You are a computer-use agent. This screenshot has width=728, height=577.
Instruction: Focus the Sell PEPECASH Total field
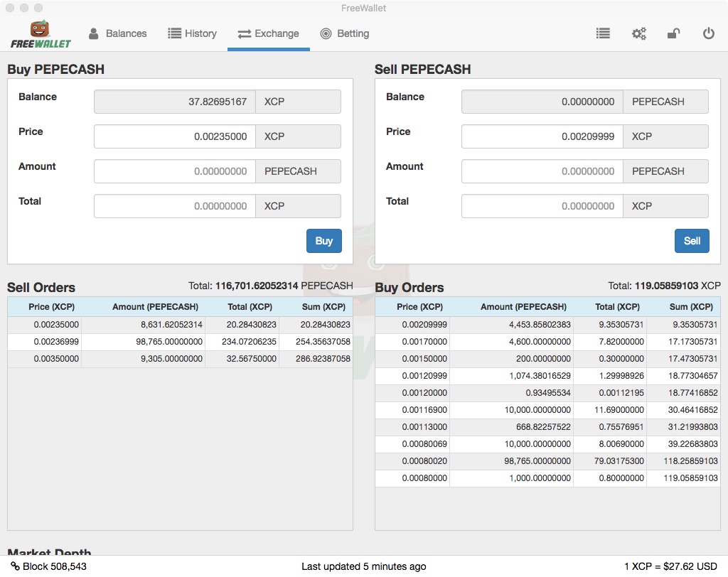click(542, 206)
